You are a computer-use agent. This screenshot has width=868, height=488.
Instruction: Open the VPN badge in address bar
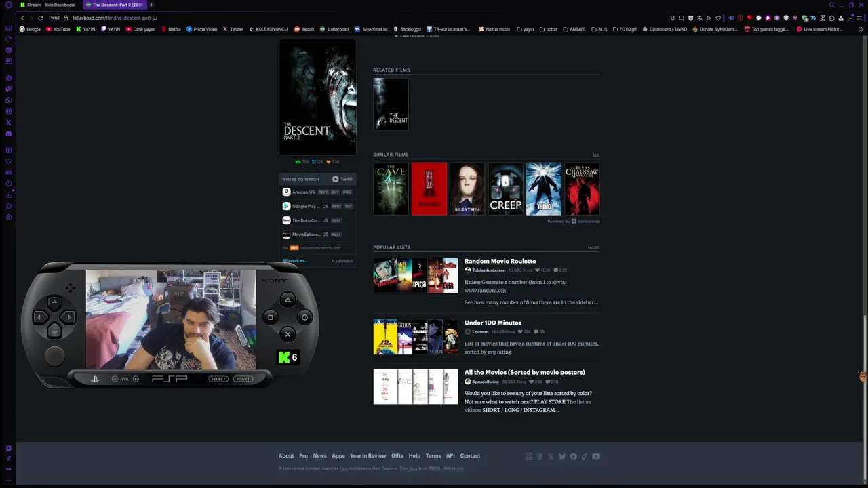pyautogui.click(x=54, y=18)
